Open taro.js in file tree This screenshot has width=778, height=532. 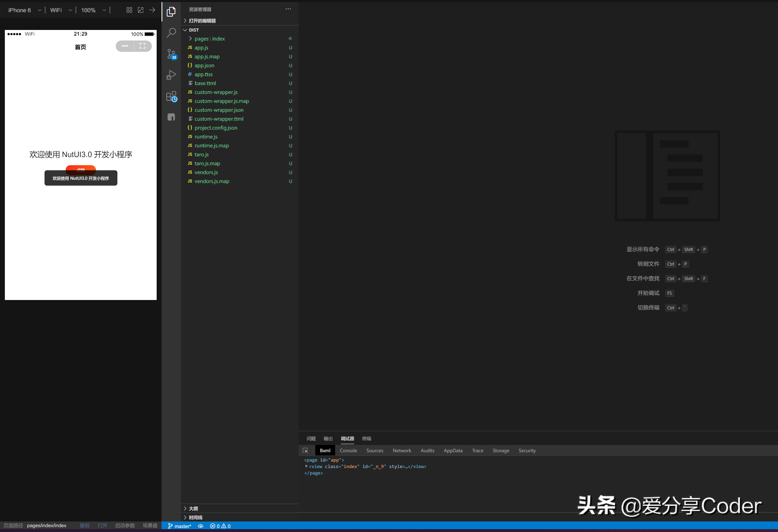click(x=240, y=155)
